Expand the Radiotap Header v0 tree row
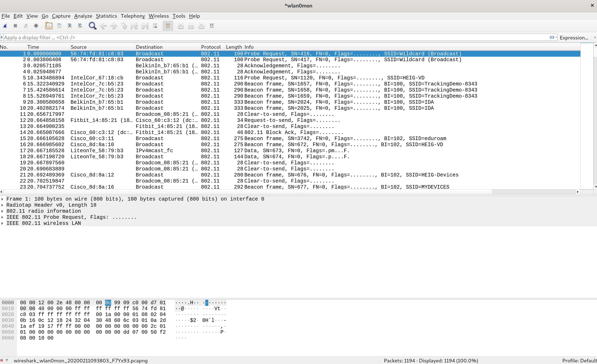The image size is (597, 364). [x=3, y=205]
